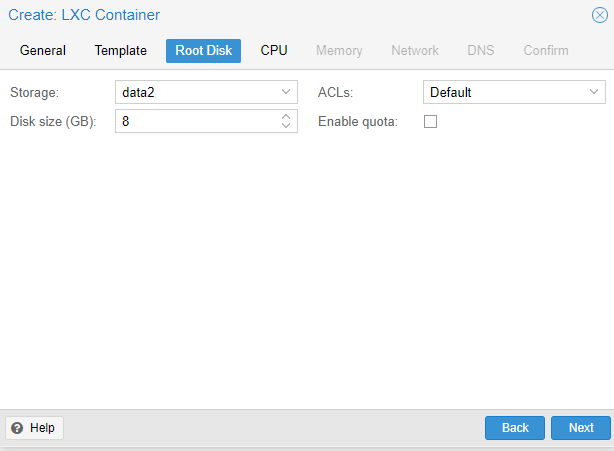Screen dimensions: 614x451
Task: Click the Help question mark icon
Action: (17, 428)
